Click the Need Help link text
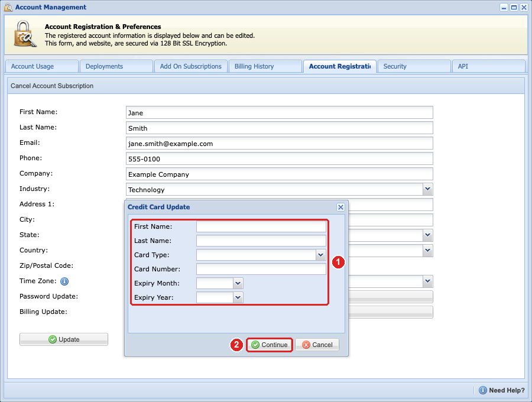 pyautogui.click(x=507, y=390)
